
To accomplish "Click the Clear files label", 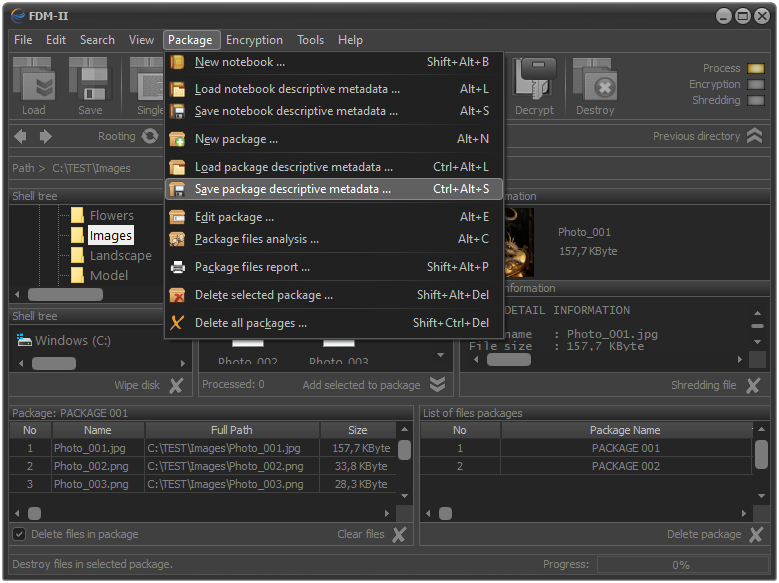I will 361,534.
